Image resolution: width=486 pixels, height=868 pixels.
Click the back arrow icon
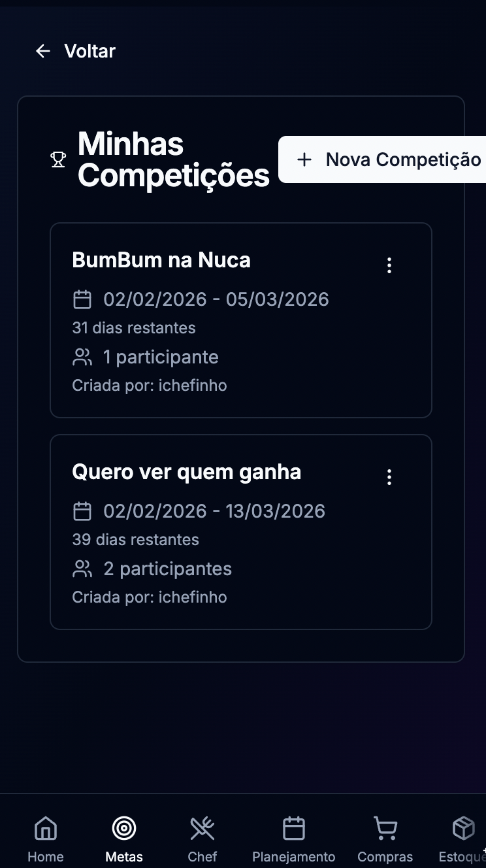pos(43,51)
